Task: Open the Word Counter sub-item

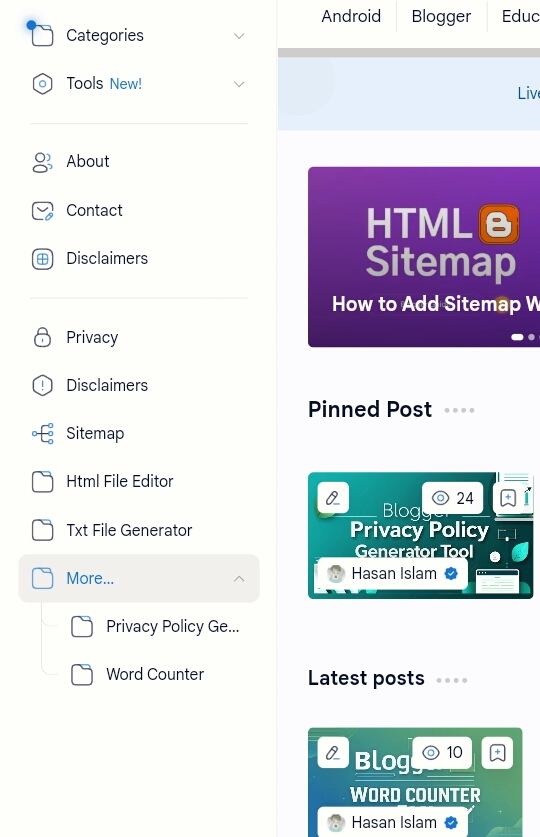Action: [x=155, y=675]
